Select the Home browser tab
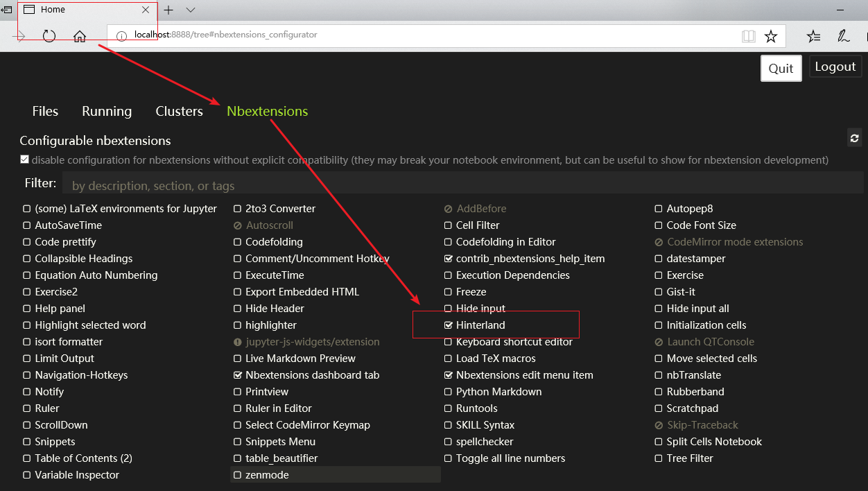This screenshot has width=868, height=491. [x=87, y=10]
